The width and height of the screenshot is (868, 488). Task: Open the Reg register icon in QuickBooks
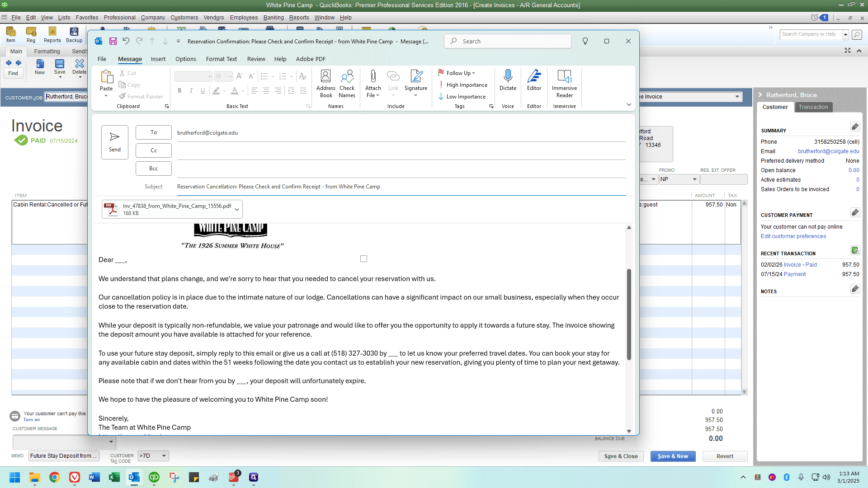pyautogui.click(x=31, y=34)
